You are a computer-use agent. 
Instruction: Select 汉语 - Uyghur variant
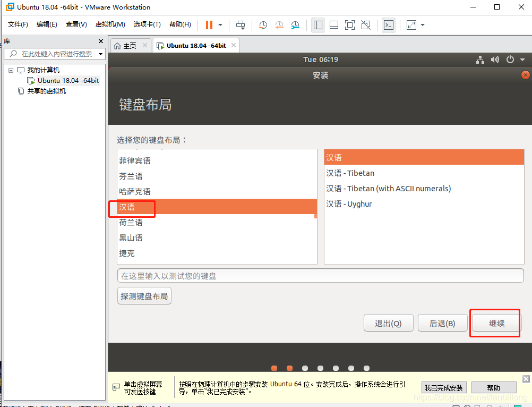pyautogui.click(x=424, y=204)
